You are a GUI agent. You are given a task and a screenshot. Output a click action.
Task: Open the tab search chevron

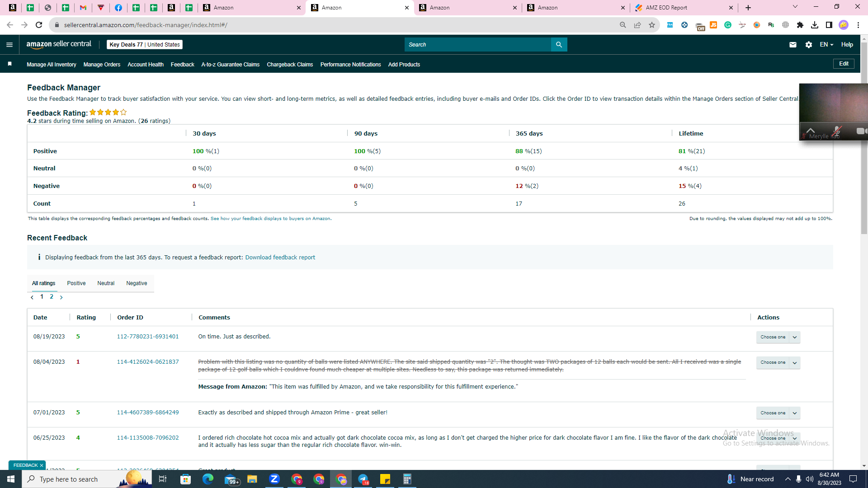click(795, 7)
